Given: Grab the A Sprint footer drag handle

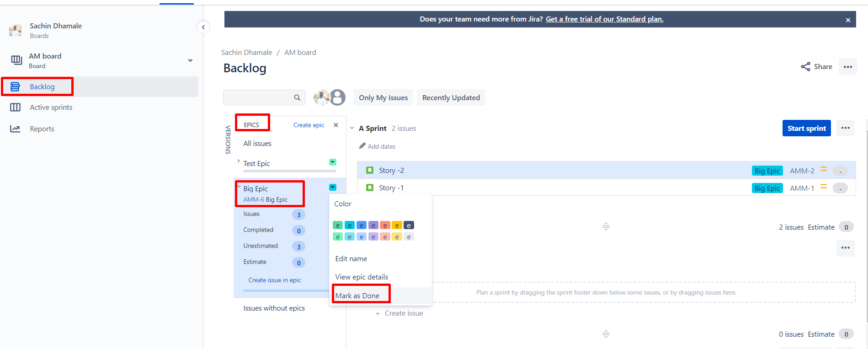Looking at the screenshot, I should (x=606, y=226).
